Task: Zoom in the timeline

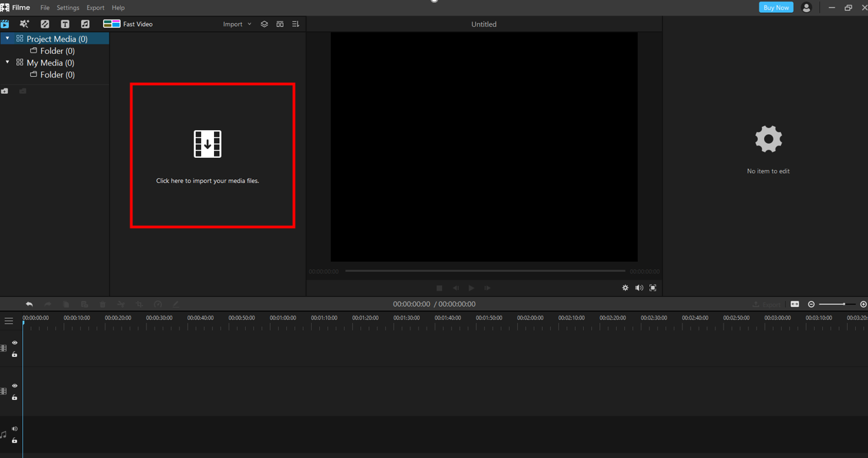Action: tap(863, 304)
